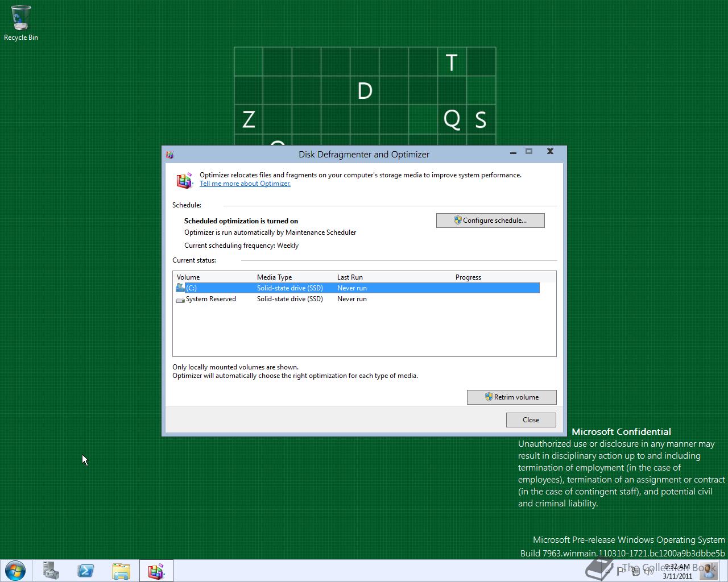Open Server Manager from the taskbar

(51, 571)
